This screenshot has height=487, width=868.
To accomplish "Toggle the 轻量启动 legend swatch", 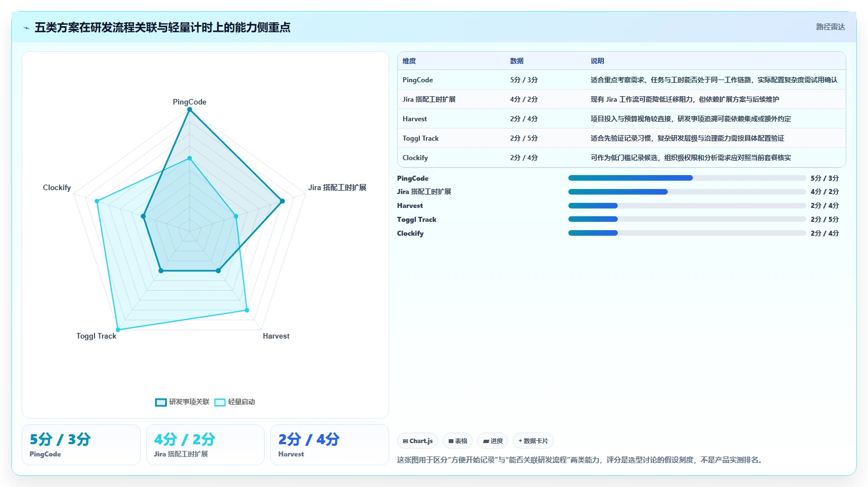I will [x=220, y=402].
